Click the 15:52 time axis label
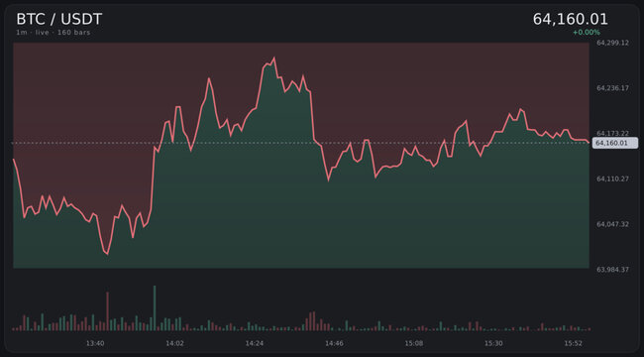Screen dimensions: 644x357 pyautogui.click(x=573, y=343)
